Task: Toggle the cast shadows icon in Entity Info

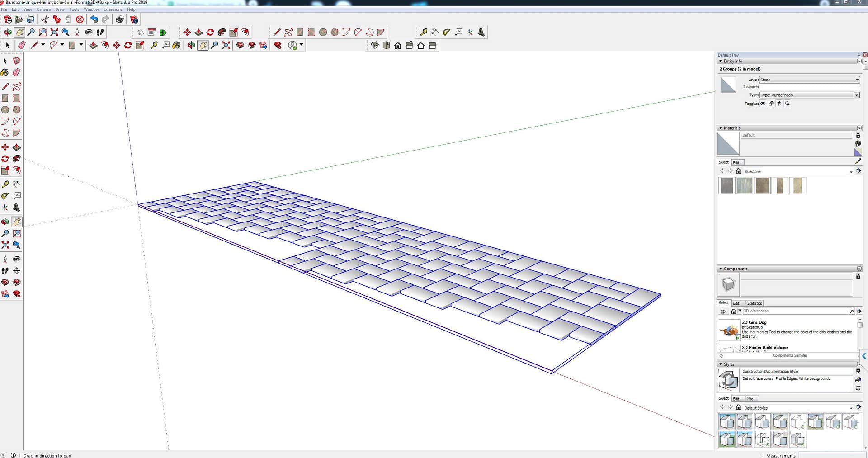Action: [787, 104]
